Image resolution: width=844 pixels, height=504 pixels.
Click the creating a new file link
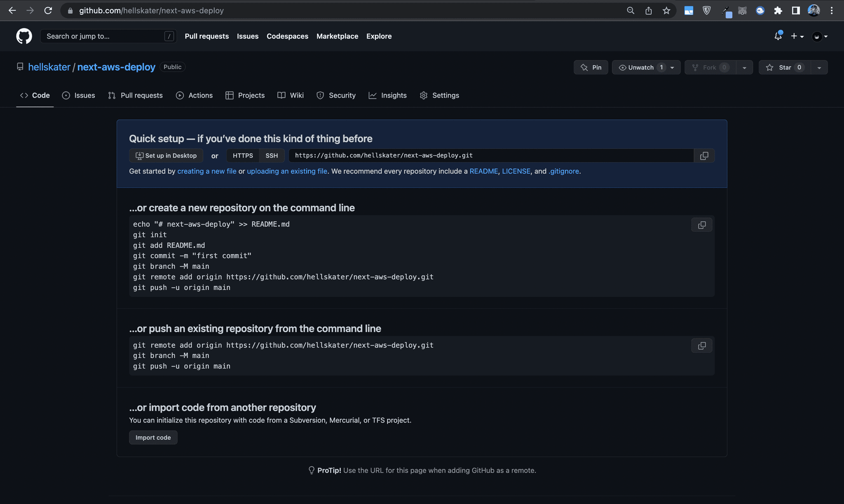tap(207, 171)
